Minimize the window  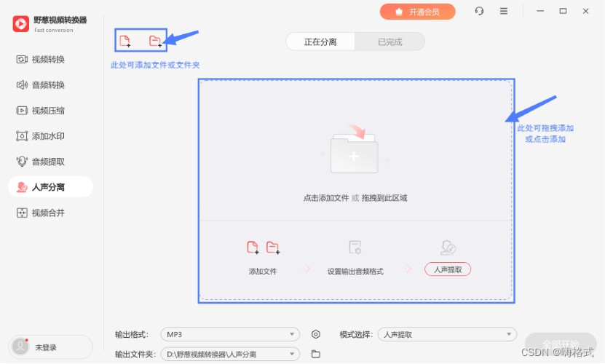tap(540, 11)
